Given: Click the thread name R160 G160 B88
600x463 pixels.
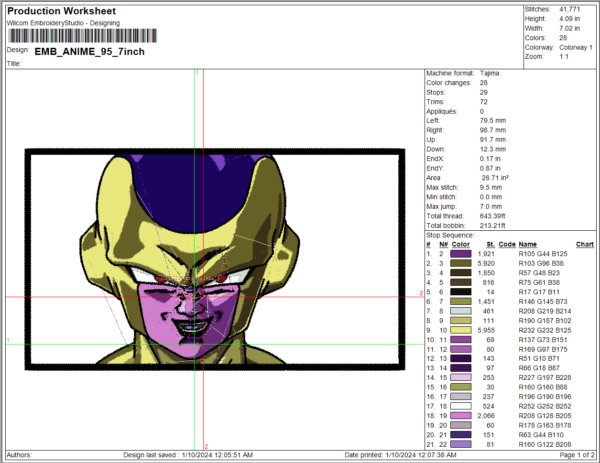Looking at the screenshot, I should (543, 387).
